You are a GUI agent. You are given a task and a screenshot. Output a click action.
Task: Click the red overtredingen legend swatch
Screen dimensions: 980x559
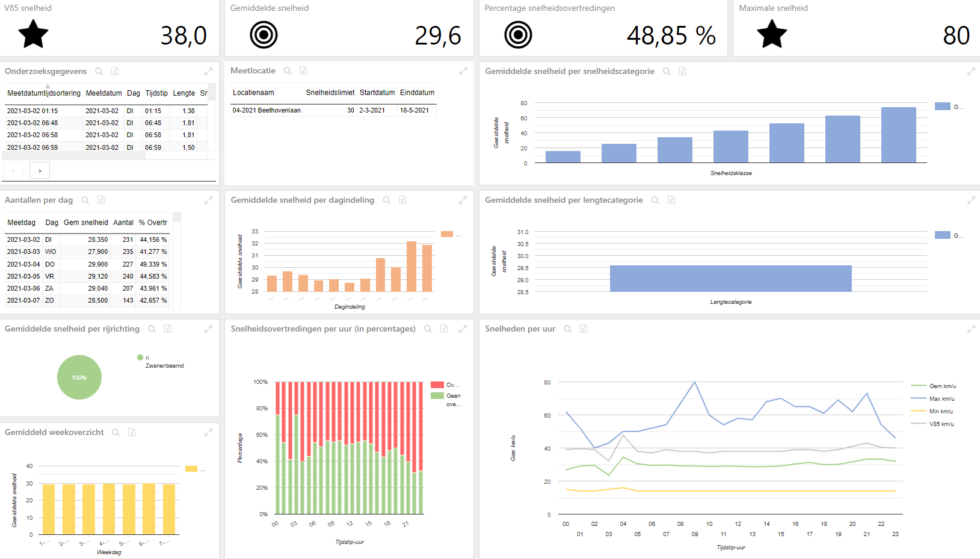click(x=437, y=385)
